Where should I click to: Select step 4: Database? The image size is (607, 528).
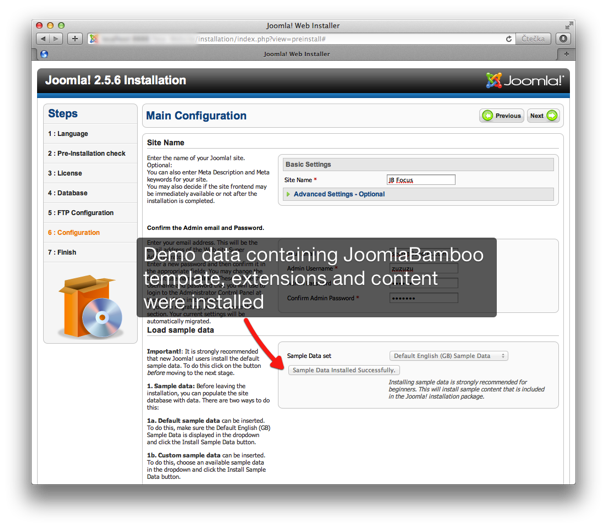(x=67, y=193)
